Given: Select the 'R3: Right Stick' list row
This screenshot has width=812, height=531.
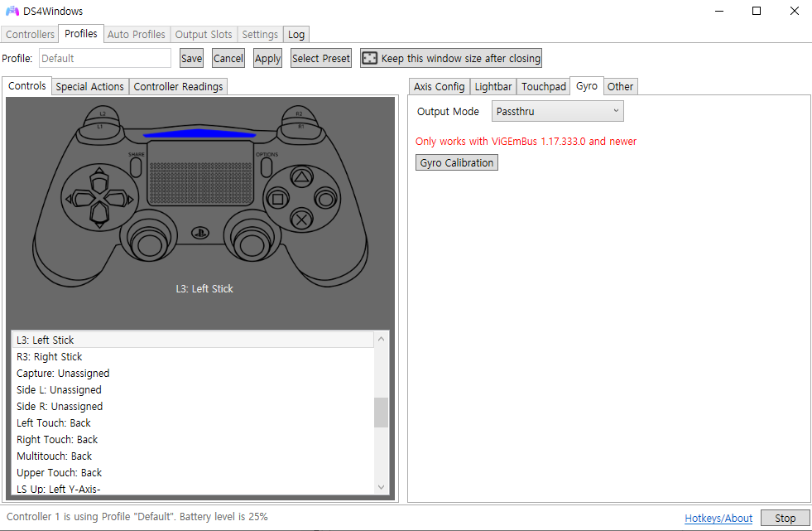Looking at the screenshot, I should 193,356.
